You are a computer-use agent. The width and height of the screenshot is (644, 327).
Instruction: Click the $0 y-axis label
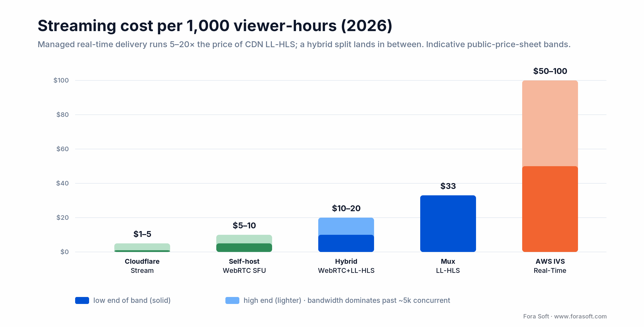click(65, 252)
